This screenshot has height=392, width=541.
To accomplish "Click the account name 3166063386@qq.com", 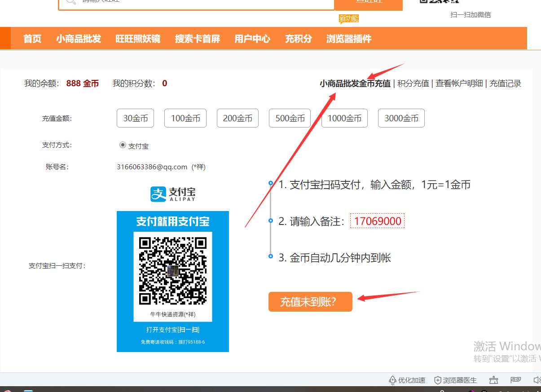I will pos(152,167).
